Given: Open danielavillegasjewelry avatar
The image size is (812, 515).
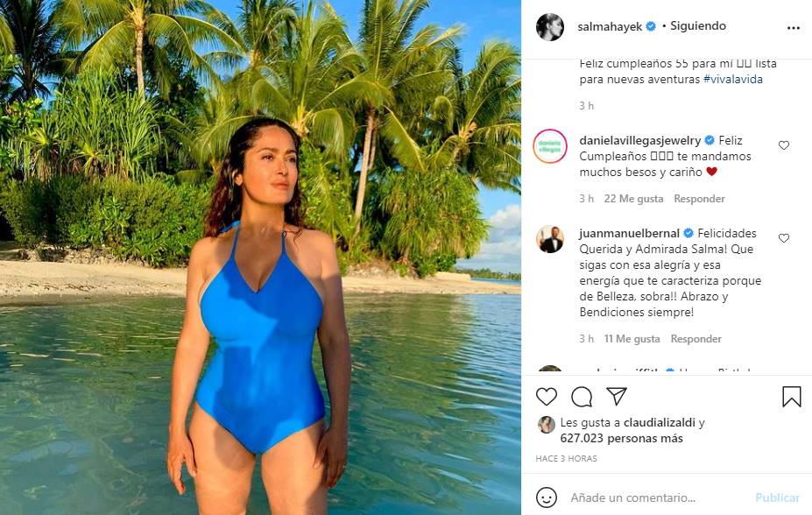Looking at the screenshot, I should tap(549, 146).
